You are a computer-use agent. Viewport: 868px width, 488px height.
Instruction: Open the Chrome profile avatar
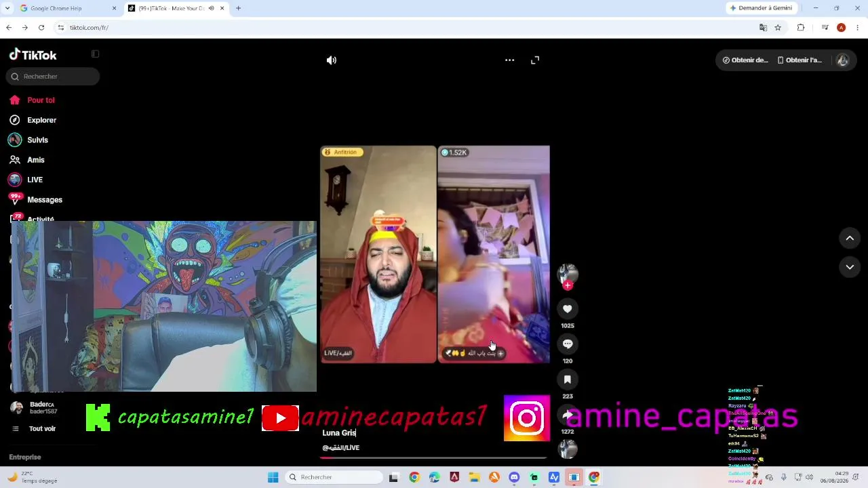pos(841,28)
